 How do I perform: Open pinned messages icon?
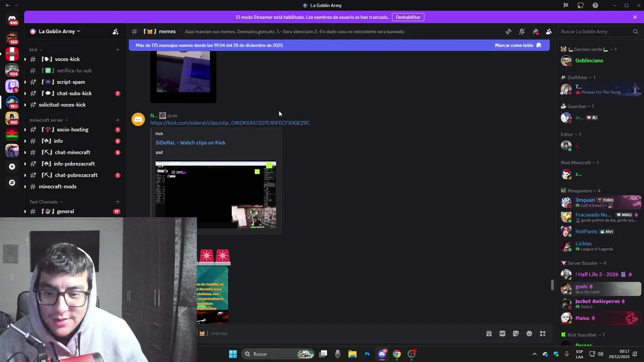coord(535,31)
